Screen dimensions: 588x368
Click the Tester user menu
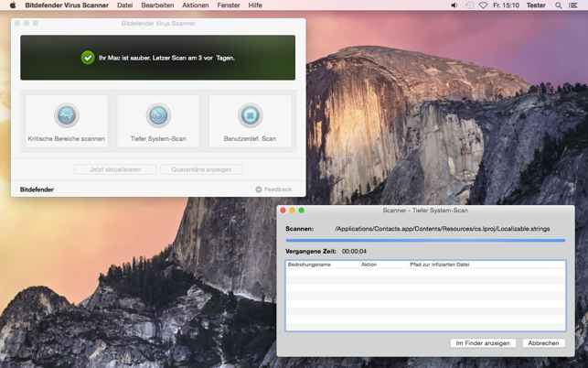pos(536,5)
